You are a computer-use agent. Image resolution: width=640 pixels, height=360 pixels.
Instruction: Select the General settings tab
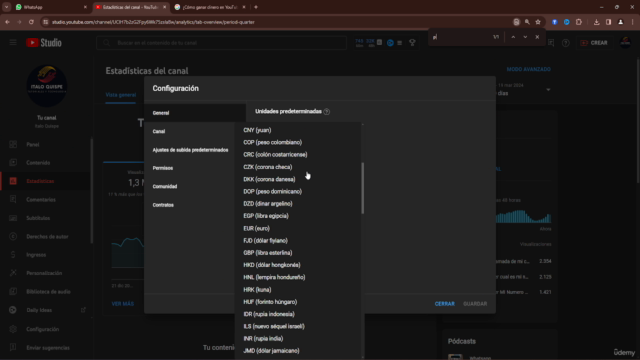tap(195, 113)
